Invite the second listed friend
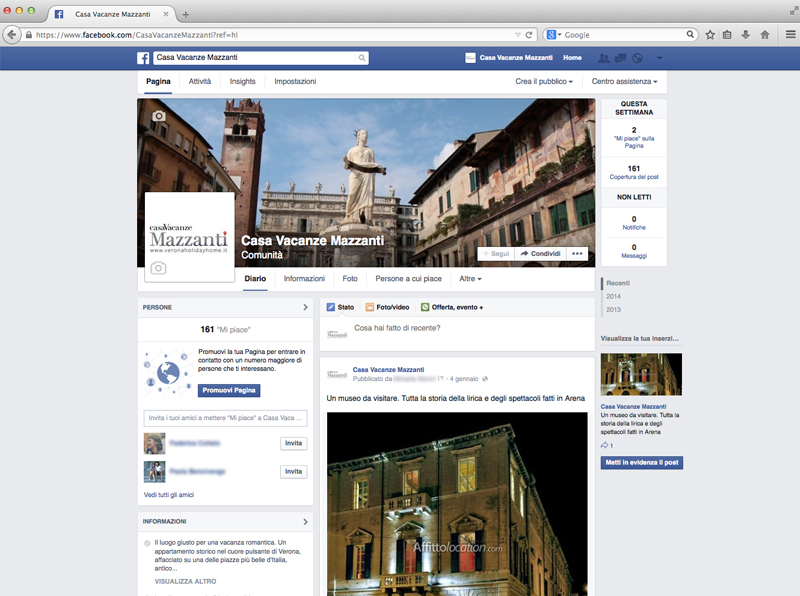The image size is (800, 596). (x=293, y=471)
